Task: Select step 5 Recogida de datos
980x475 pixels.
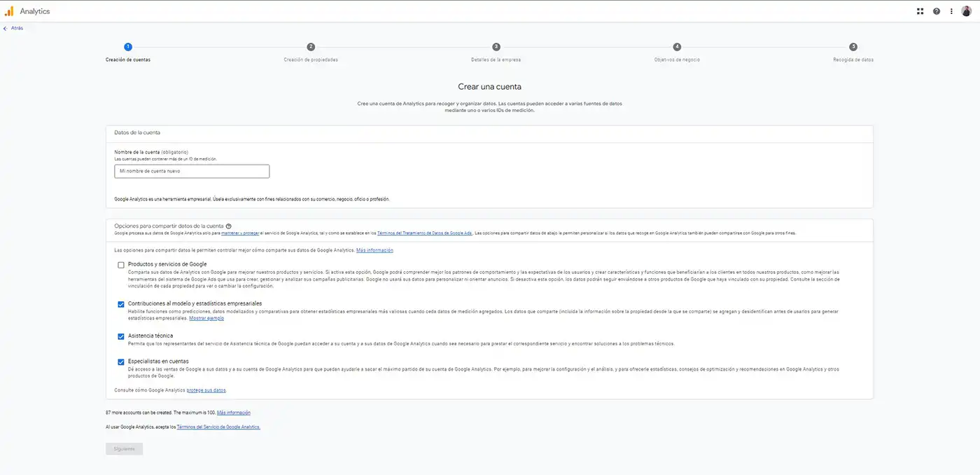Action: (x=853, y=47)
